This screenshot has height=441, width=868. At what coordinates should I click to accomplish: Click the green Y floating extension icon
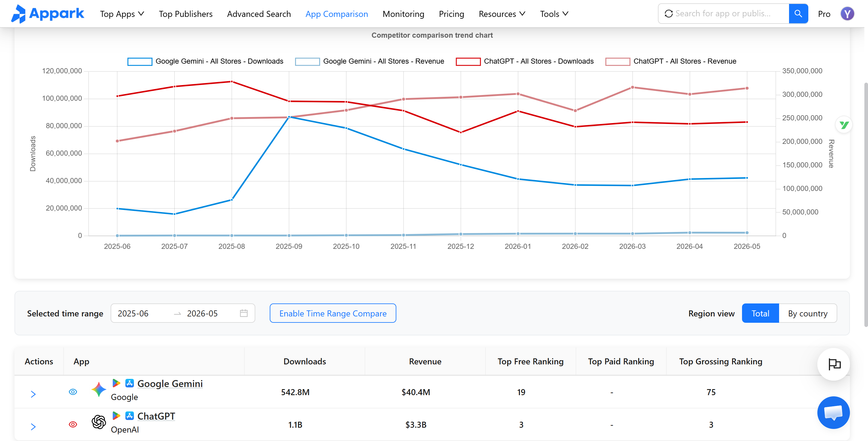click(844, 125)
